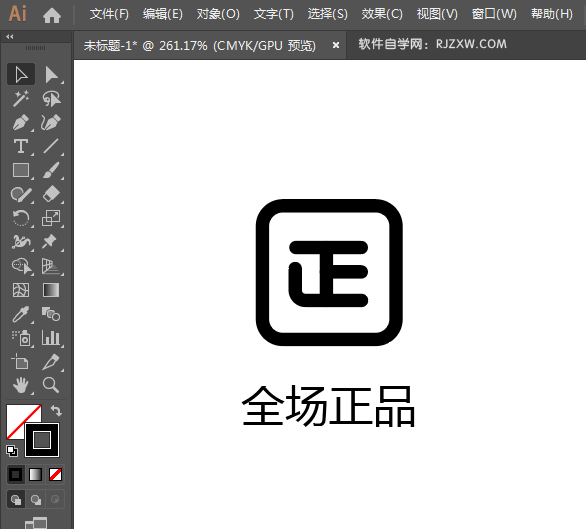Select the Eraser tool
Screen dimensions: 586x529
(x=51, y=194)
